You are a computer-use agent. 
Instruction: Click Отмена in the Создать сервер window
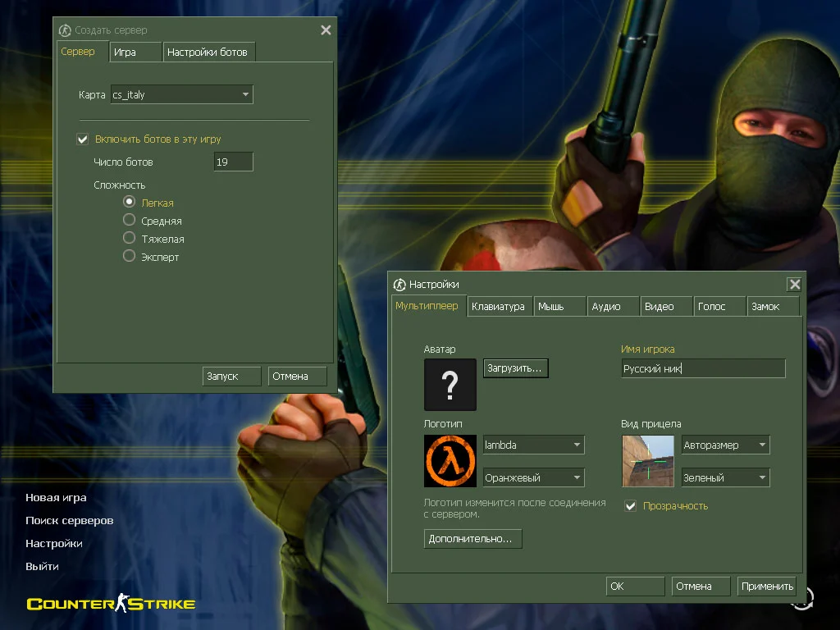297,376
